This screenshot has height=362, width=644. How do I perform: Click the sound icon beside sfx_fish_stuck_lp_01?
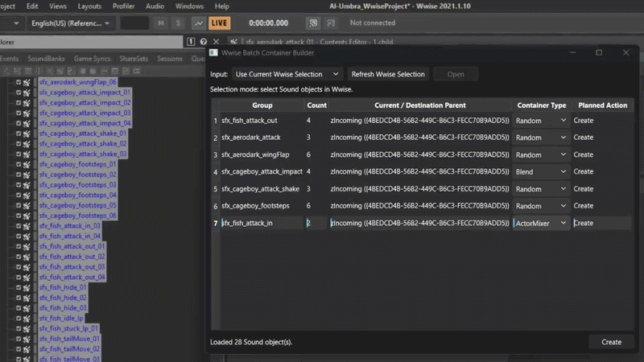click(27, 328)
